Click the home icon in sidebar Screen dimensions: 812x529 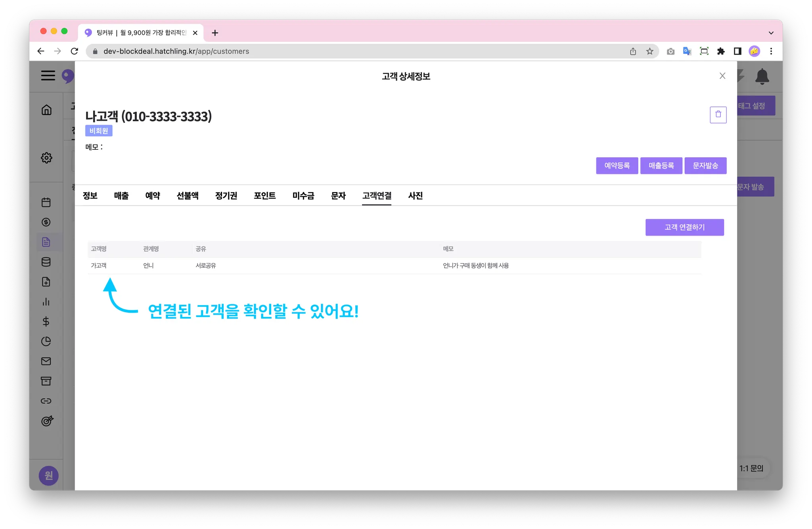(x=46, y=110)
